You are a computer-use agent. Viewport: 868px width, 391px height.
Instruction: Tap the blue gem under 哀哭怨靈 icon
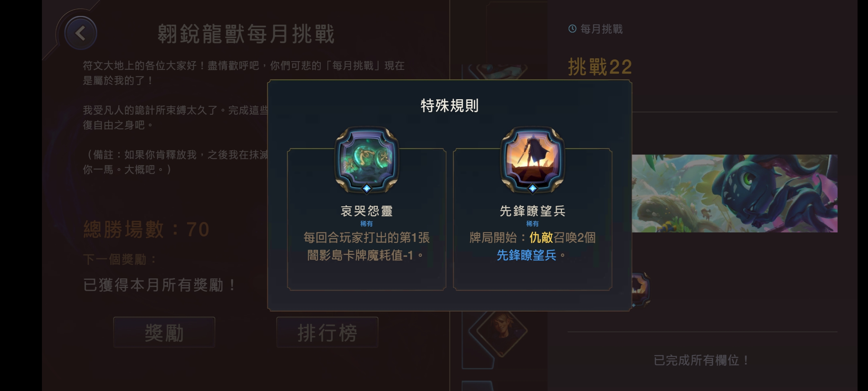[x=366, y=188]
